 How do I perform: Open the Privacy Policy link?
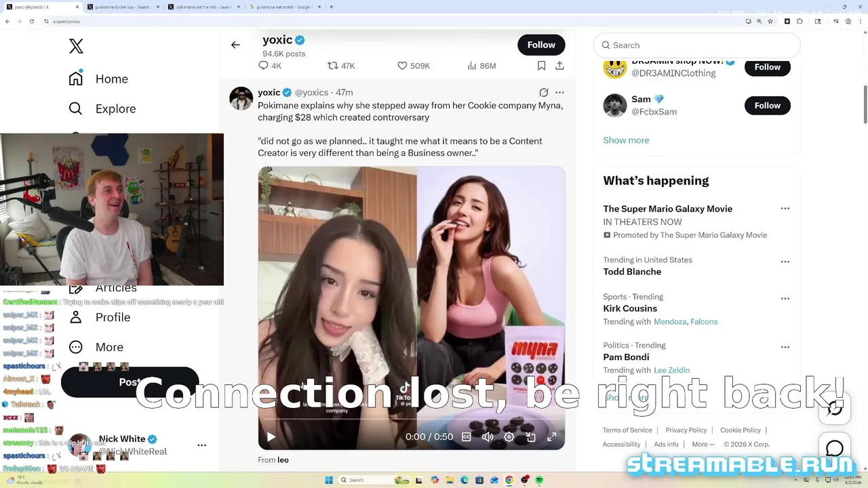[686, 430]
